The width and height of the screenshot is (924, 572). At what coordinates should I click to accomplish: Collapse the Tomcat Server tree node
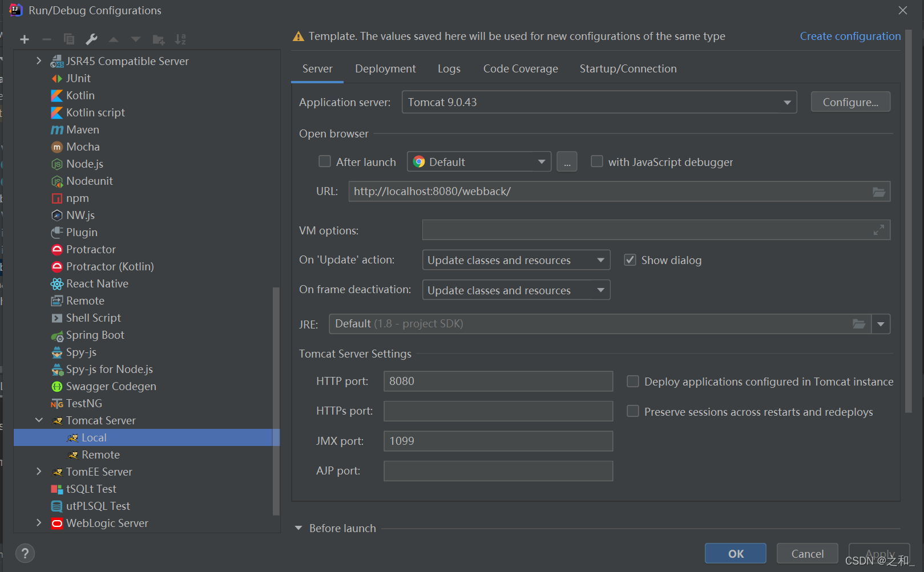click(39, 420)
